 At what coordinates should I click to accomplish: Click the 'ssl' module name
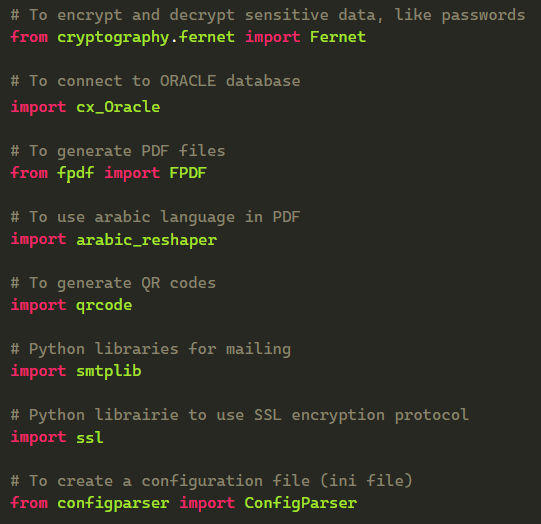(90, 437)
